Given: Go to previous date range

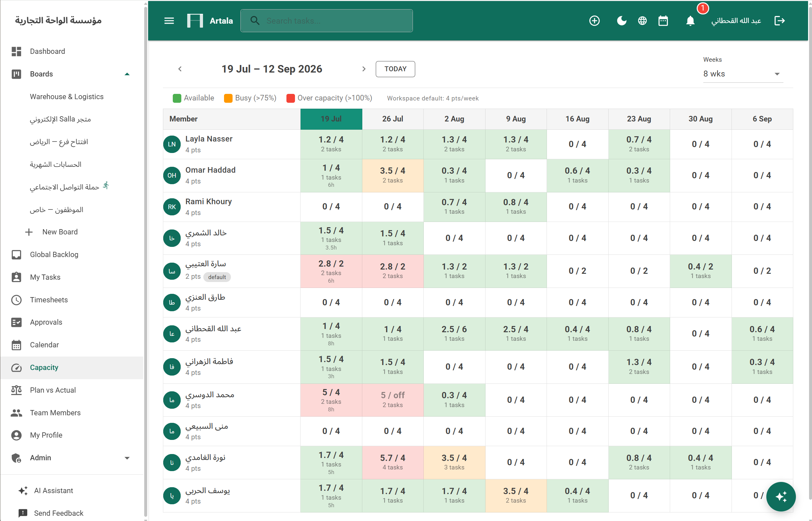Looking at the screenshot, I should point(180,69).
